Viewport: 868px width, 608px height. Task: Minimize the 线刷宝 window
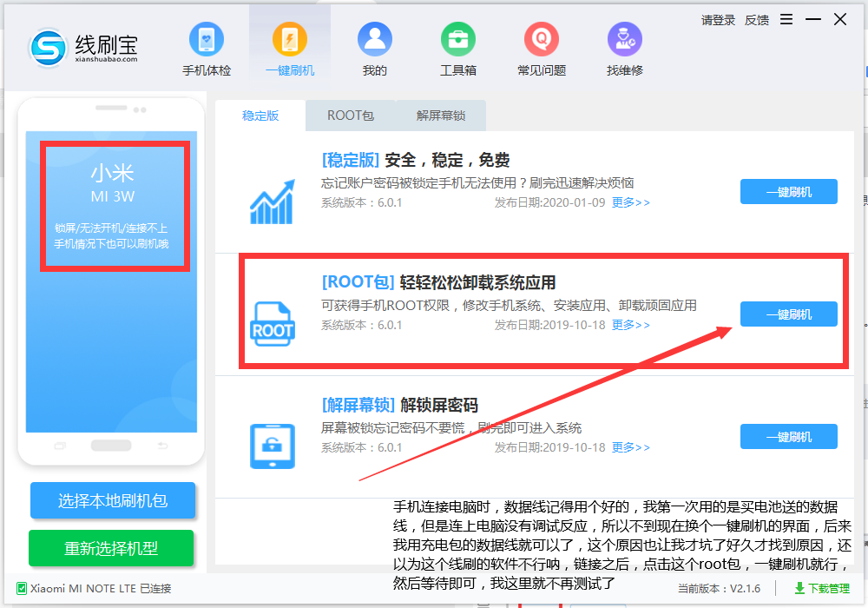coord(813,20)
